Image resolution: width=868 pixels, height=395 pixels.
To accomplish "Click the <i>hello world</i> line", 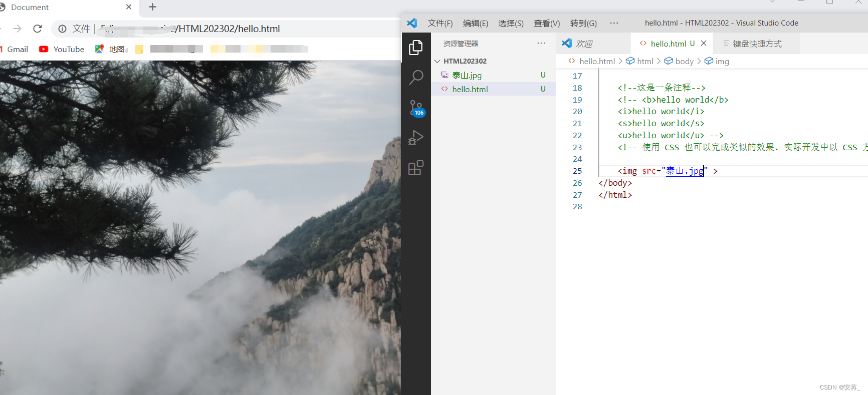I will 661,112.
